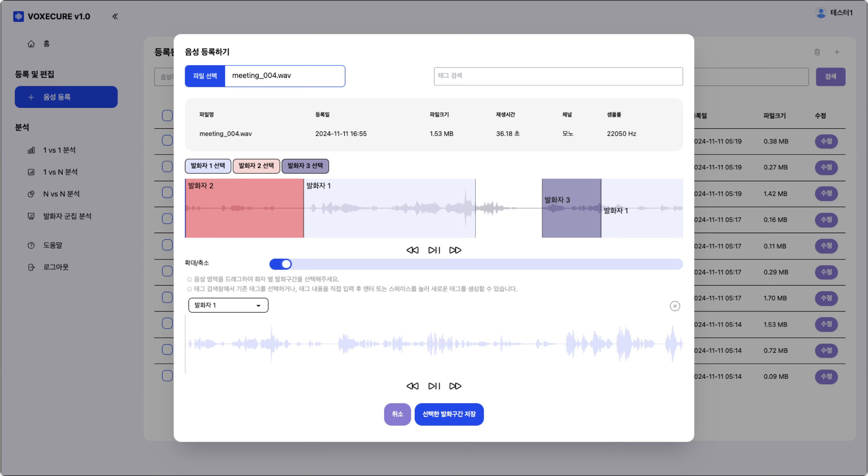Screen dimensions: 868x476
Task: Click the 취소 cancel button
Action: tap(397, 414)
